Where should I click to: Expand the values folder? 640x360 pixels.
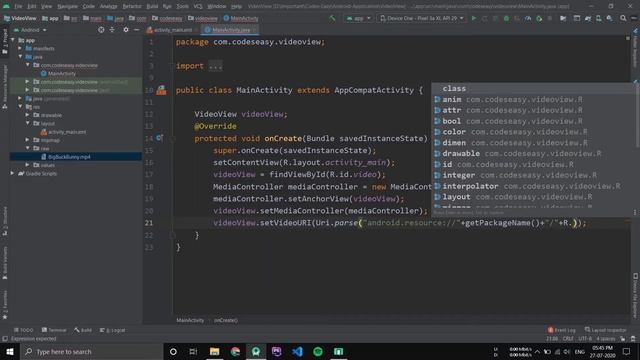click(x=28, y=165)
